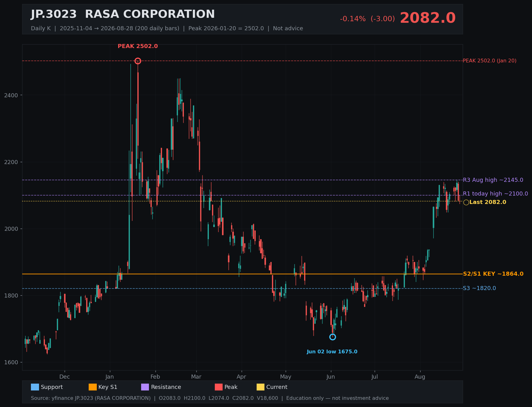Click the "O2083.0 H2100.0 L2074.0 C2082.0 V18,600" values
Viewport: 532px width, 407px height.
[218, 398]
